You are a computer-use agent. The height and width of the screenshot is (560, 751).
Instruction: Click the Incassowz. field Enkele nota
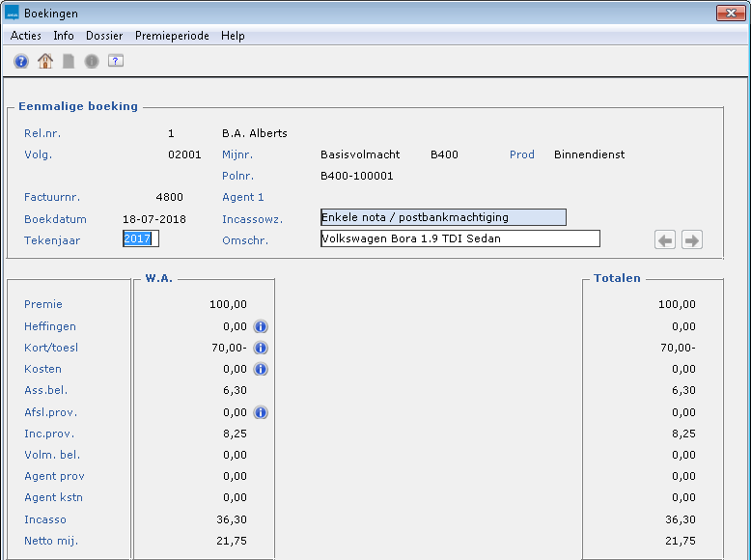click(443, 217)
